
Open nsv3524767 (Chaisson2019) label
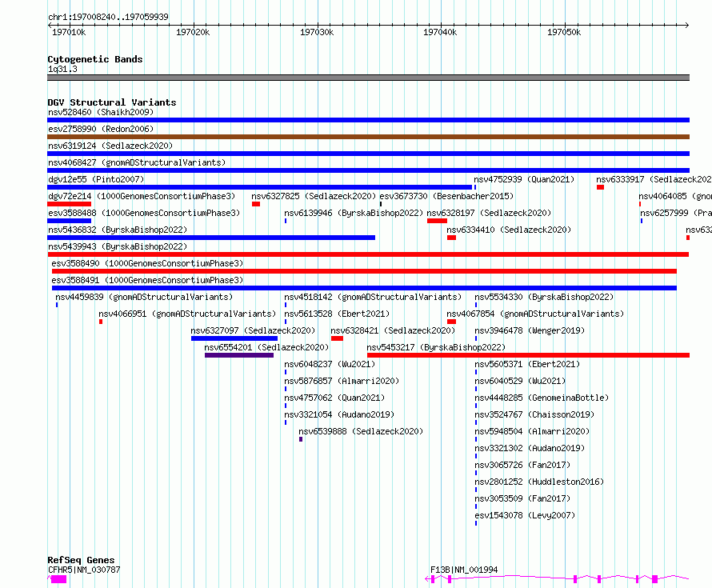(x=534, y=414)
